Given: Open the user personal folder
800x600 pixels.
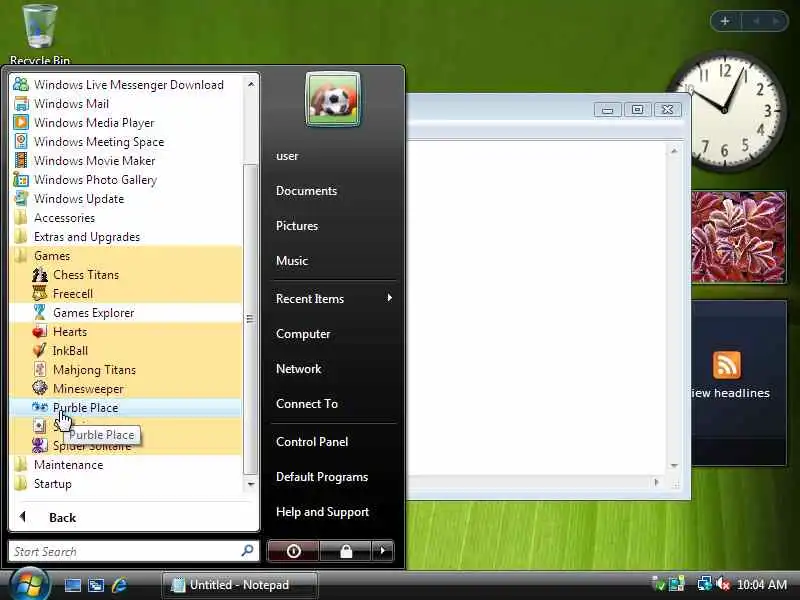Looking at the screenshot, I should tap(334, 156).
